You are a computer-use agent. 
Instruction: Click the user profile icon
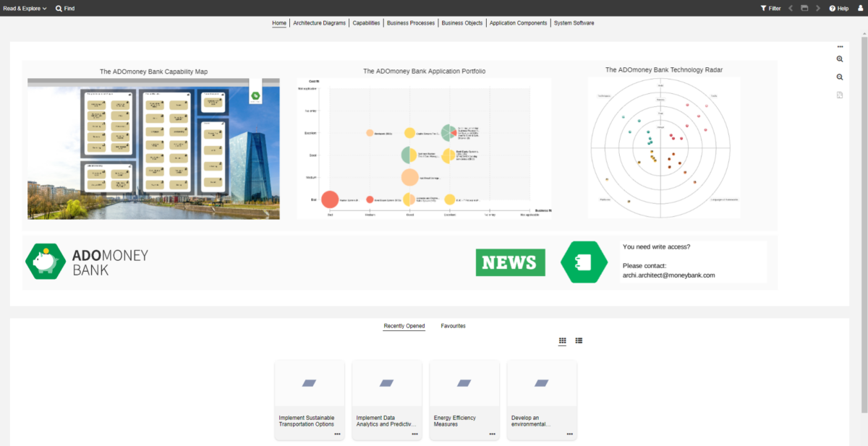[x=860, y=8]
